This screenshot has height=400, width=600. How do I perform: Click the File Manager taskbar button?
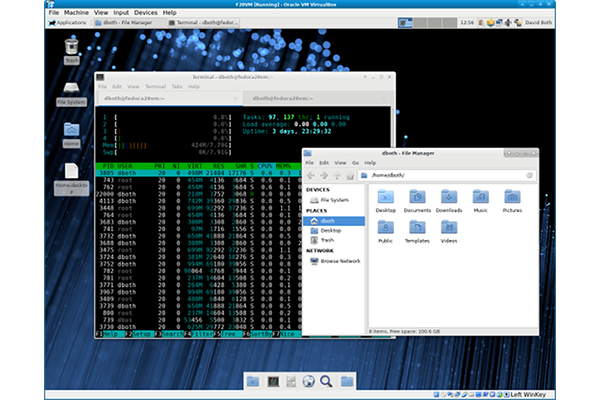point(125,21)
